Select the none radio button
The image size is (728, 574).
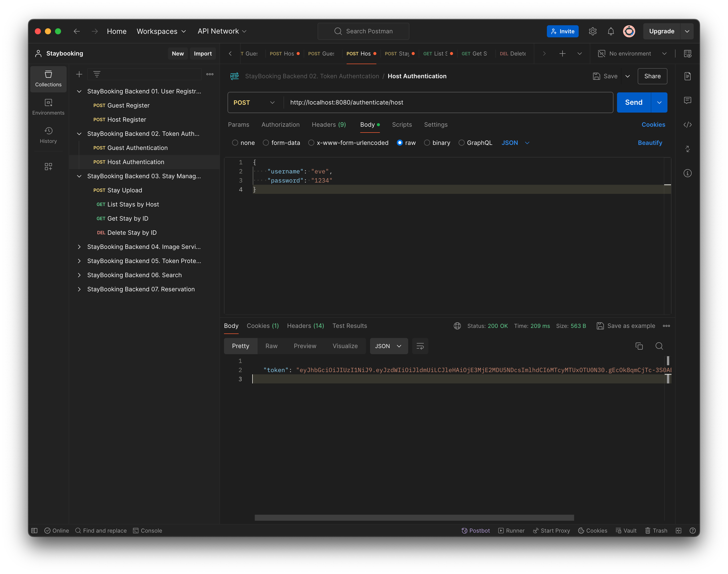pyautogui.click(x=235, y=142)
